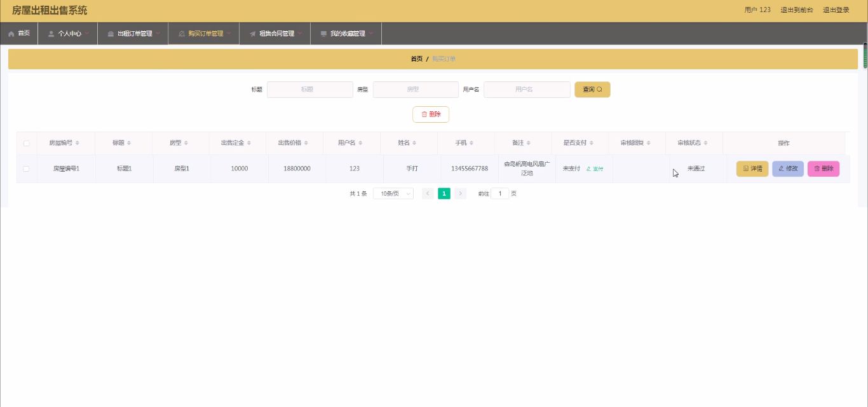The width and height of the screenshot is (868, 407).
Task: Sort by the 审核回复 column arrows
Action: 649,143
